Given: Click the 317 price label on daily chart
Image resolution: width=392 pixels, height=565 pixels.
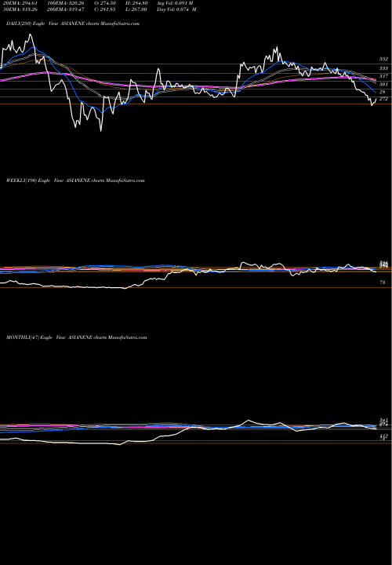Looking at the screenshot, I should pyautogui.click(x=383, y=76).
